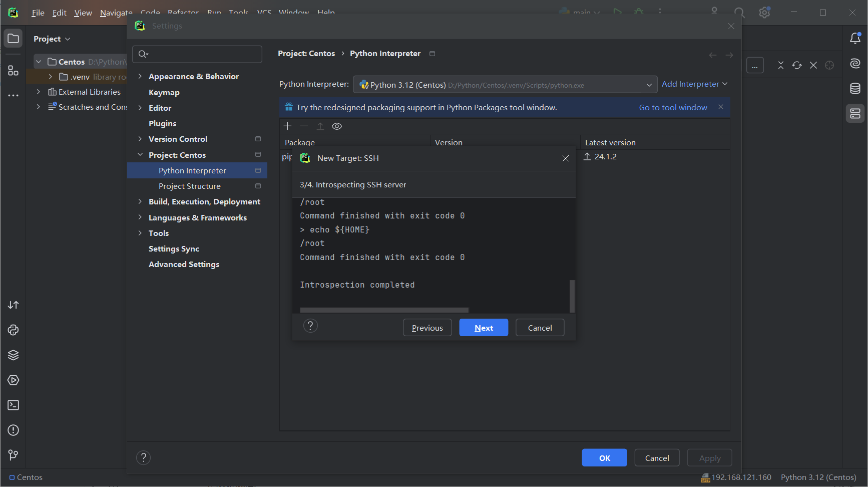Click the uninstall package minus icon
Image resolution: width=868 pixels, height=487 pixels.
pos(304,126)
